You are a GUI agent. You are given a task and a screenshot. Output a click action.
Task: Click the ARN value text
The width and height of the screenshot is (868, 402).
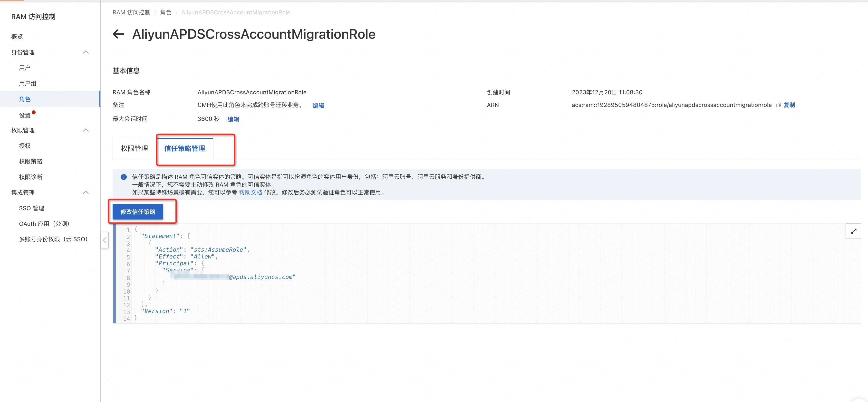point(671,105)
